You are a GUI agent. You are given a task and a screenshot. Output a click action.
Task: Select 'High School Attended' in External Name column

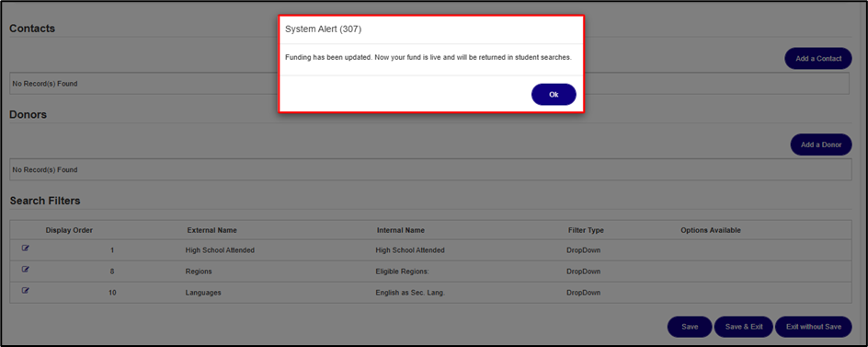(x=220, y=250)
